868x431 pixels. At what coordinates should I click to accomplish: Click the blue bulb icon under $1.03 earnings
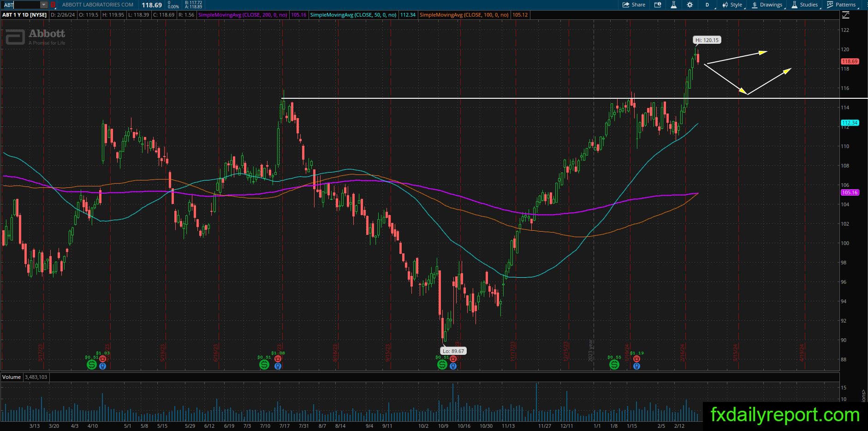tap(102, 366)
